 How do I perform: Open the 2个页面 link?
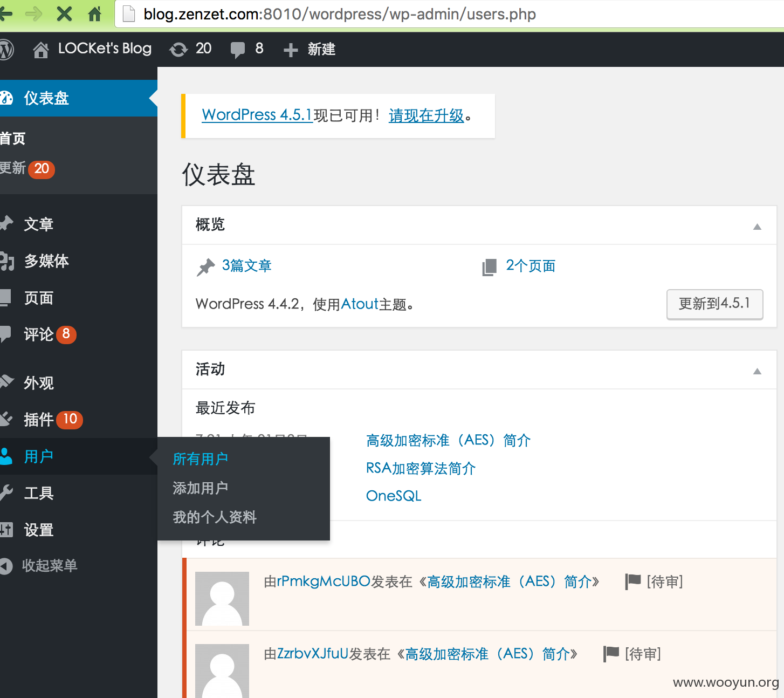pos(531,266)
